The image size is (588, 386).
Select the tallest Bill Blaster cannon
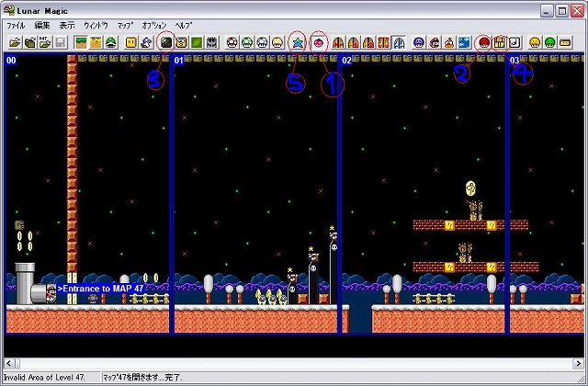[333, 268]
